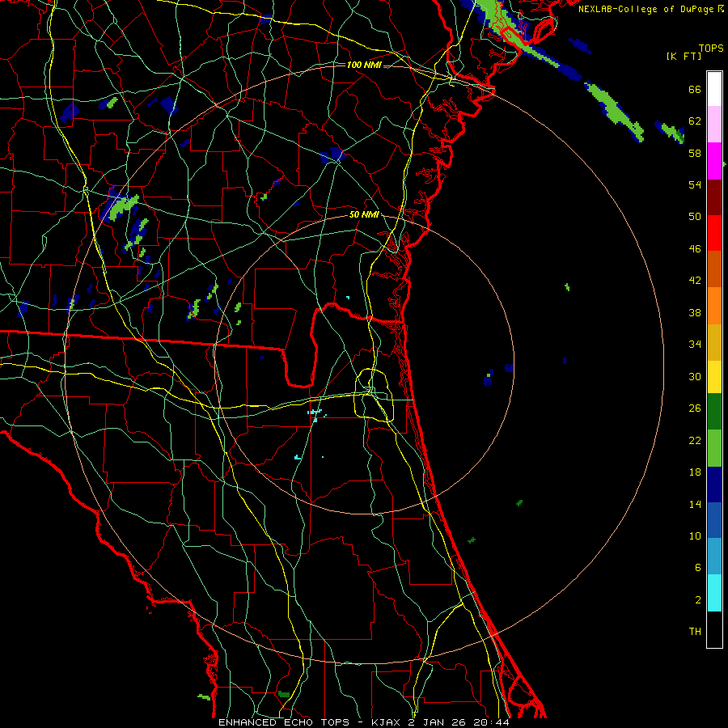This screenshot has width=728, height=728.
Task: Click the dark orange 46 legend swatch
Action: pos(714,269)
